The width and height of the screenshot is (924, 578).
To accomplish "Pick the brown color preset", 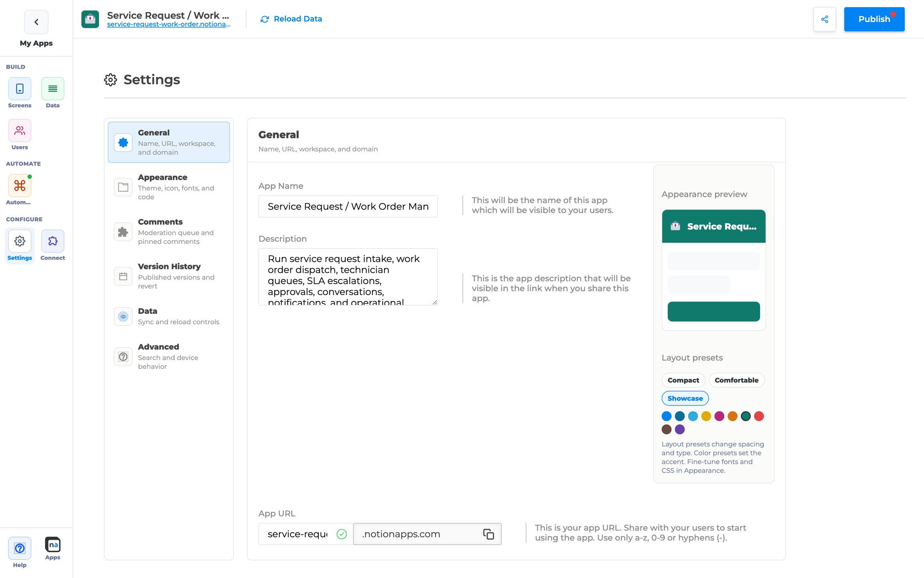I will point(667,429).
